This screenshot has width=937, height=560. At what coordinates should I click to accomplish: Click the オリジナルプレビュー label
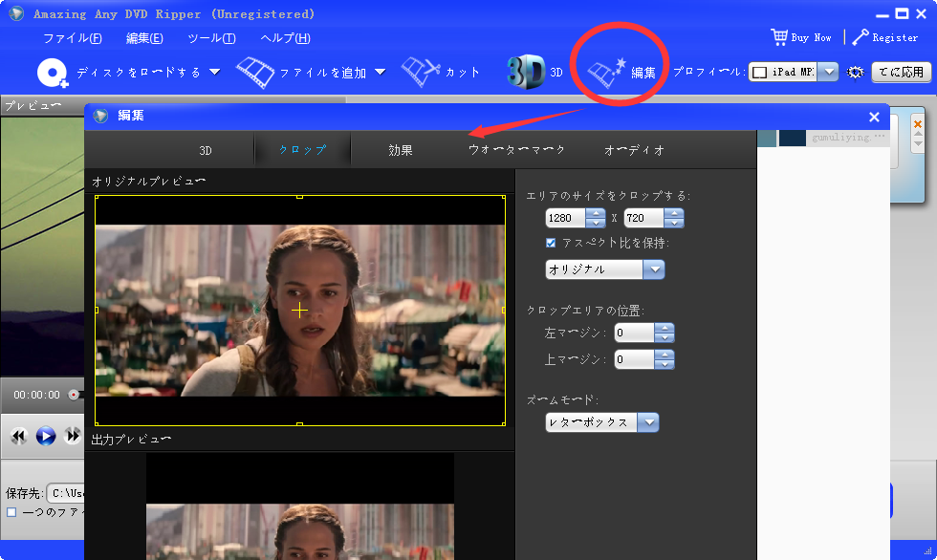pos(149,182)
